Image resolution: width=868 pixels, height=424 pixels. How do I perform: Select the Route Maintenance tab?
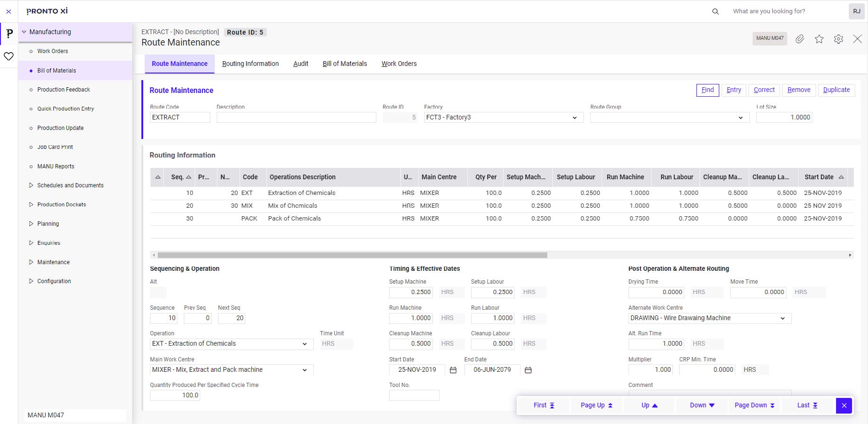coord(180,64)
